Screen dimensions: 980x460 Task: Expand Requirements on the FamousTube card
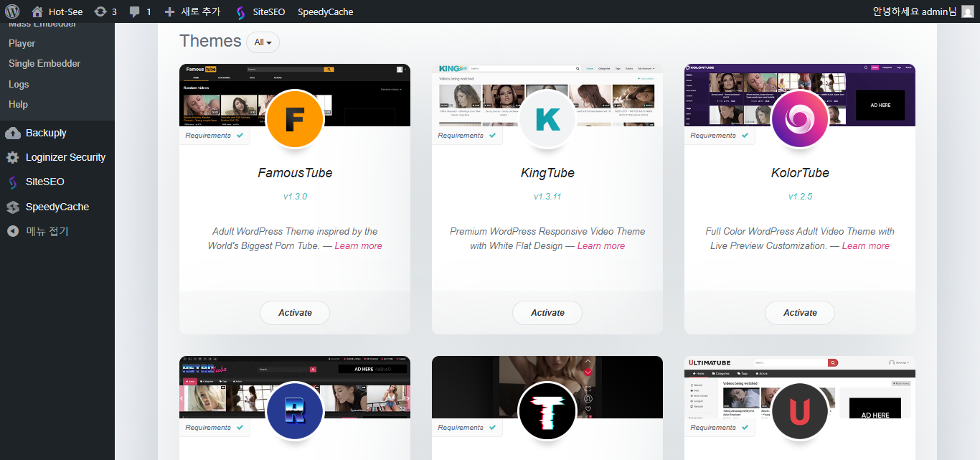[215, 135]
